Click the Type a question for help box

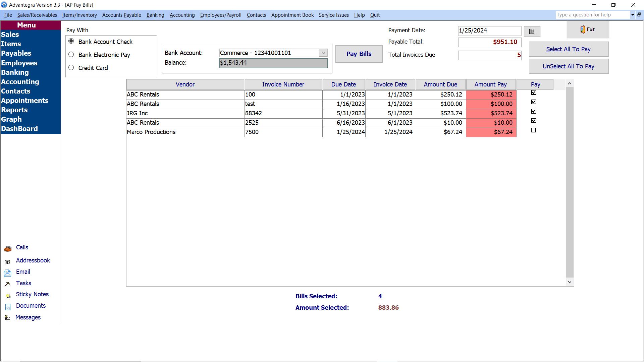pos(593,15)
